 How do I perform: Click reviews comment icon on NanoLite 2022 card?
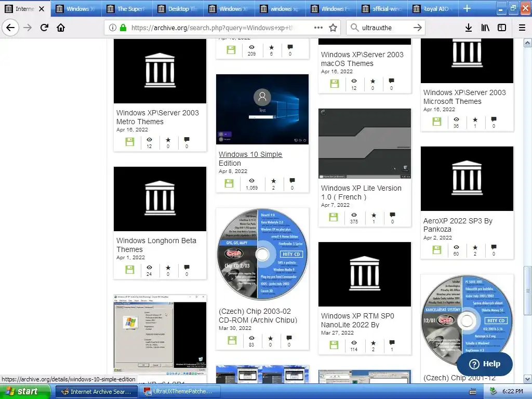point(392,343)
